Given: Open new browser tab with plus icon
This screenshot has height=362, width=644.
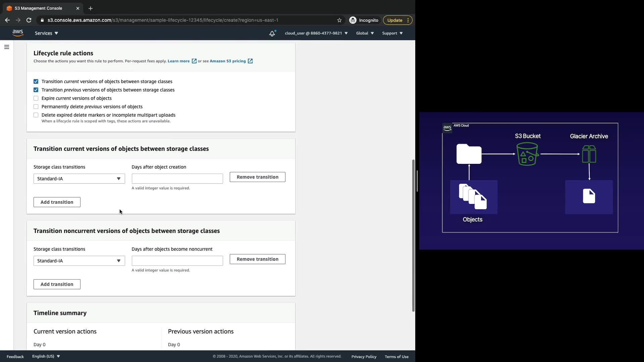Looking at the screenshot, I should 91,8.
